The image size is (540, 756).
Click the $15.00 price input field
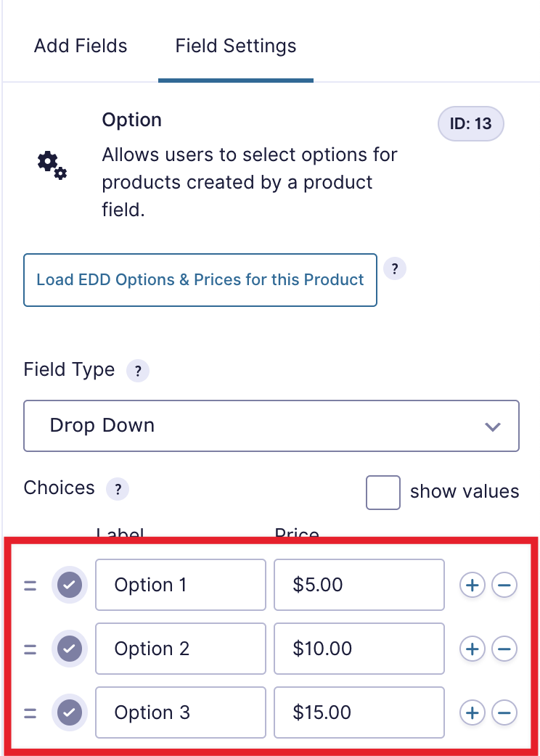tap(359, 712)
